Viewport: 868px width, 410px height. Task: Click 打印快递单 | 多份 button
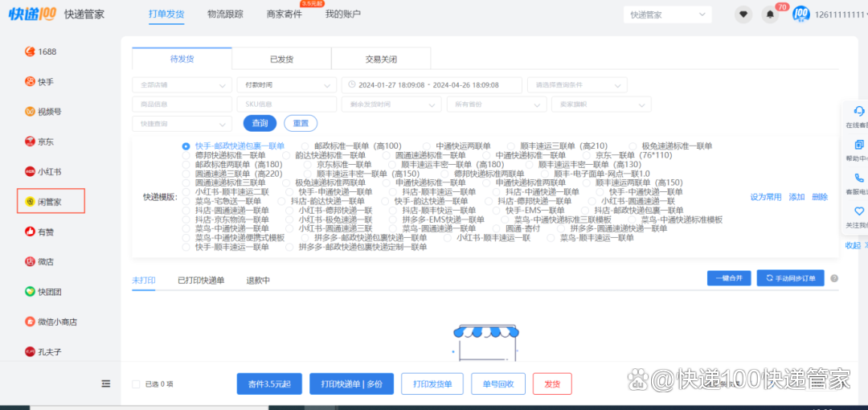click(x=351, y=384)
